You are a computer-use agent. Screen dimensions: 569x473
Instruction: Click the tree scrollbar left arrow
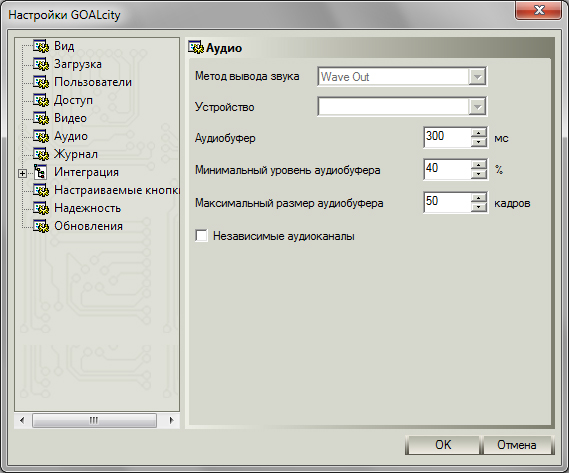point(22,420)
